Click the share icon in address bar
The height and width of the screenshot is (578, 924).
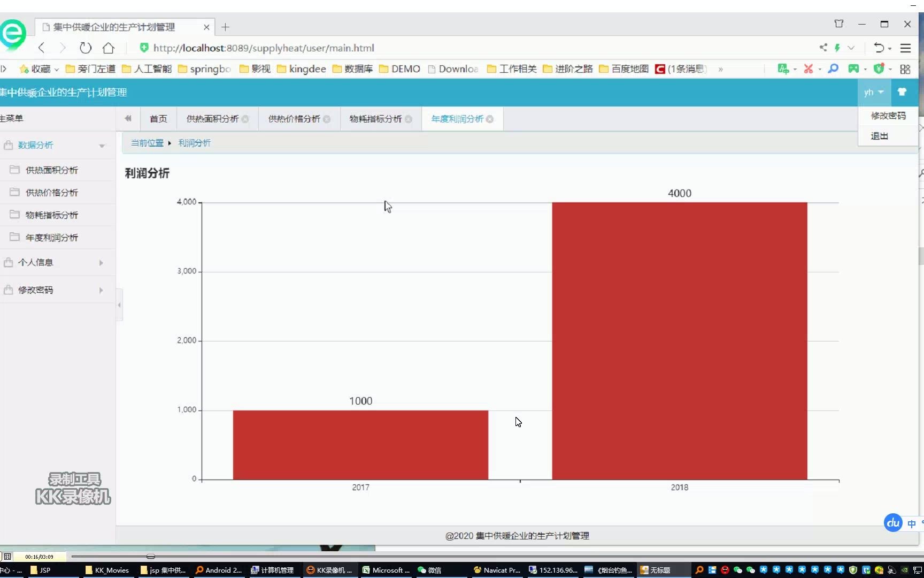pos(823,48)
